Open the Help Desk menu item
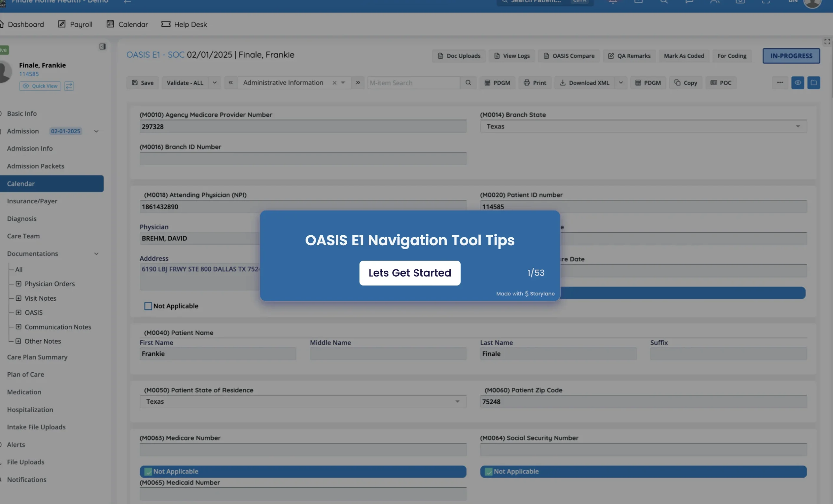Image resolution: width=833 pixels, height=504 pixels. click(184, 24)
